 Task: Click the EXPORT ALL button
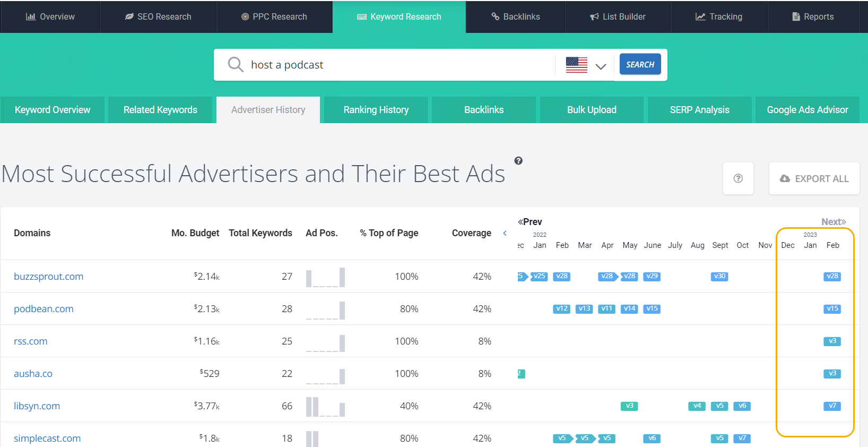[814, 178]
